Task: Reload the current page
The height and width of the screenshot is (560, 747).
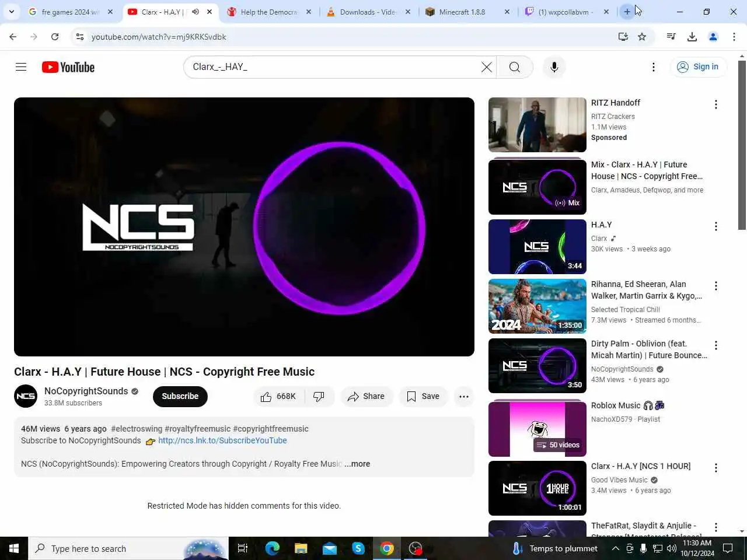Action: pos(55,37)
